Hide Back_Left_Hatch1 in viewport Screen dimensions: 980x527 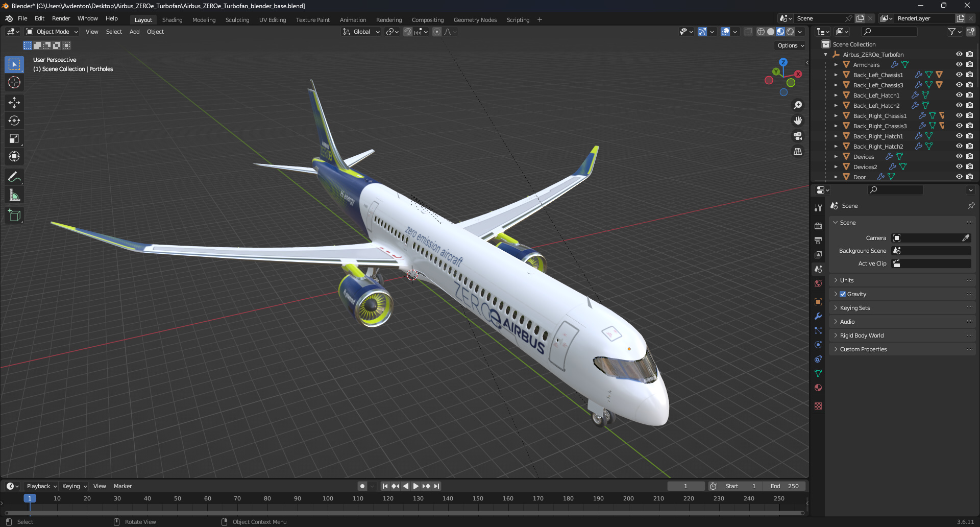point(959,95)
